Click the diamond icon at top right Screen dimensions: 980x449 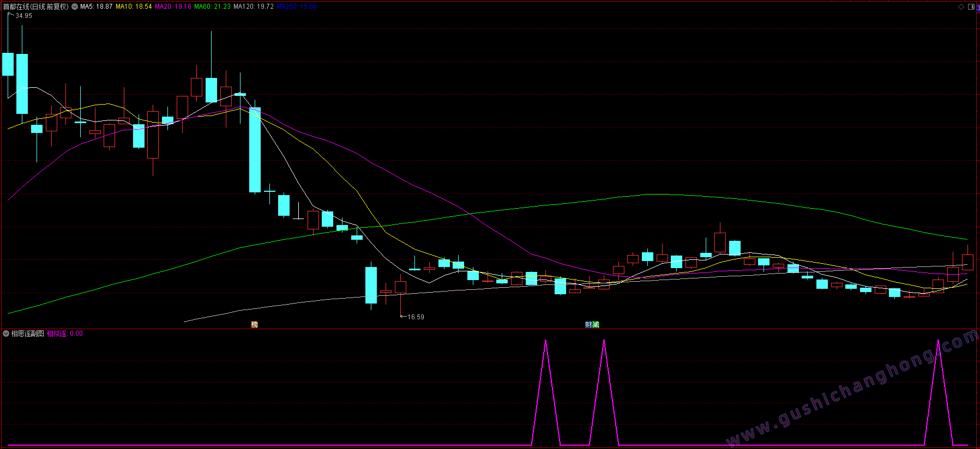coord(961,7)
